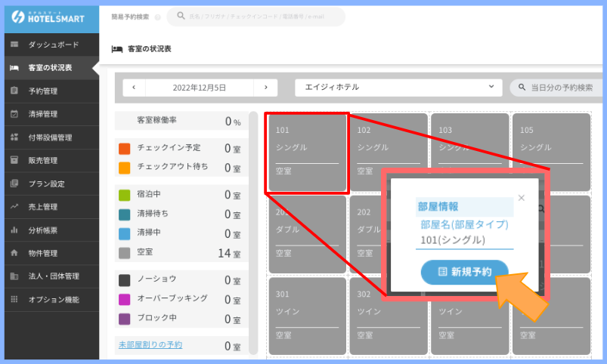This screenshot has width=607, height=364.
Task: Click the 法人・団体管理 building icon
Action: pyautogui.click(x=14, y=276)
